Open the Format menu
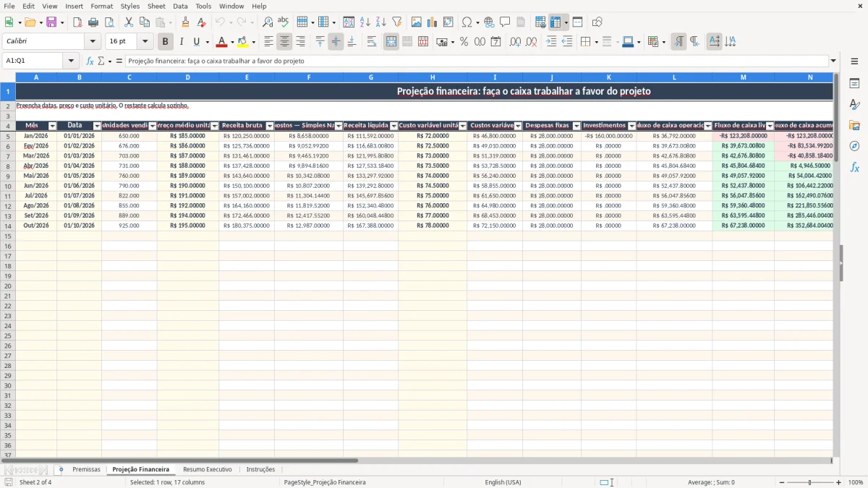 pos(101,6)
